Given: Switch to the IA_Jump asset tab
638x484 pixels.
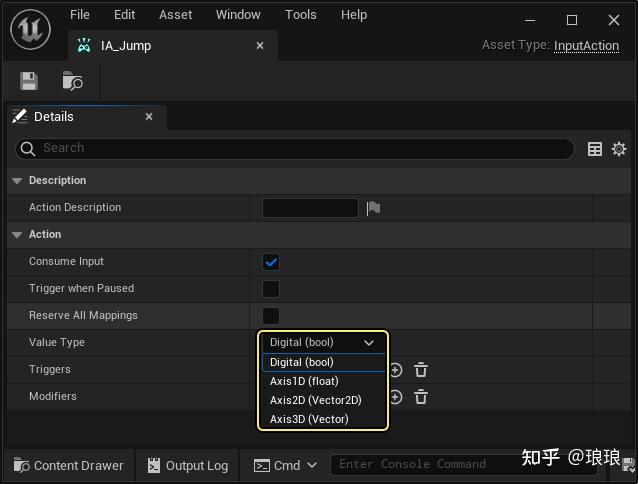Looking at the screenshot, I should (173, 46).
